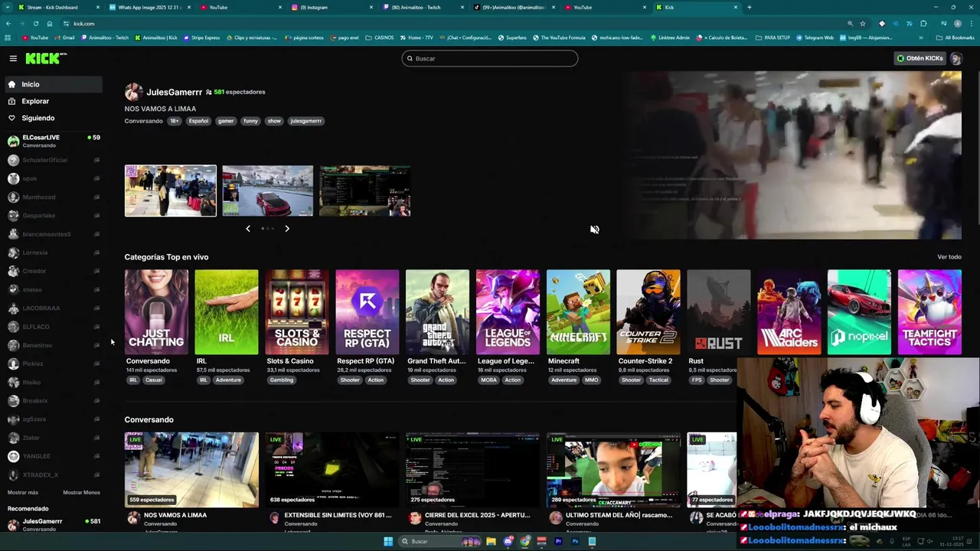The height and width of the screenshot is (551, 980).
Task: Open Photoshop from taskbar
Action: pos(575,541)
